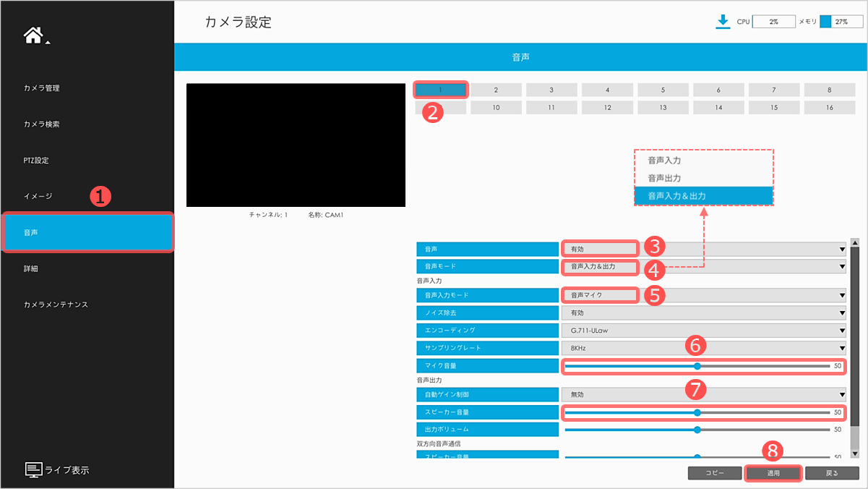Open the 音声 enabled/disabled dropdown
This screenshot has width=868, height=489.
point(702,249)
